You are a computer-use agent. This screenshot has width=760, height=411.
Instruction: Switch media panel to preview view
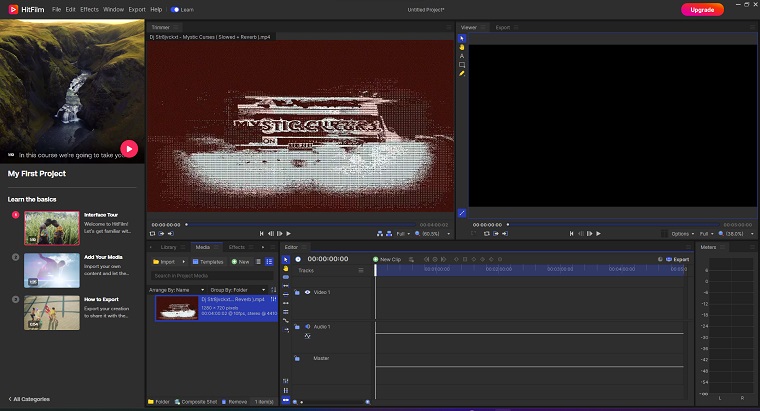pos(269,262)
